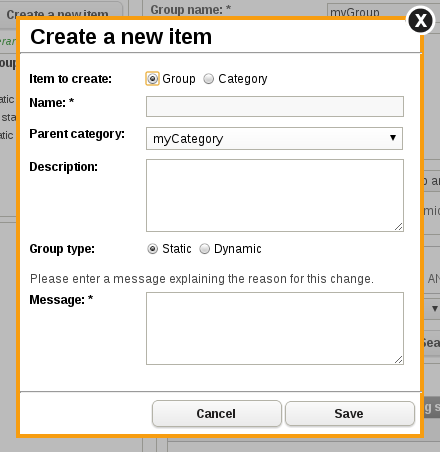
Task: Click inside the Message text area
Action: (x=275, y=329)
